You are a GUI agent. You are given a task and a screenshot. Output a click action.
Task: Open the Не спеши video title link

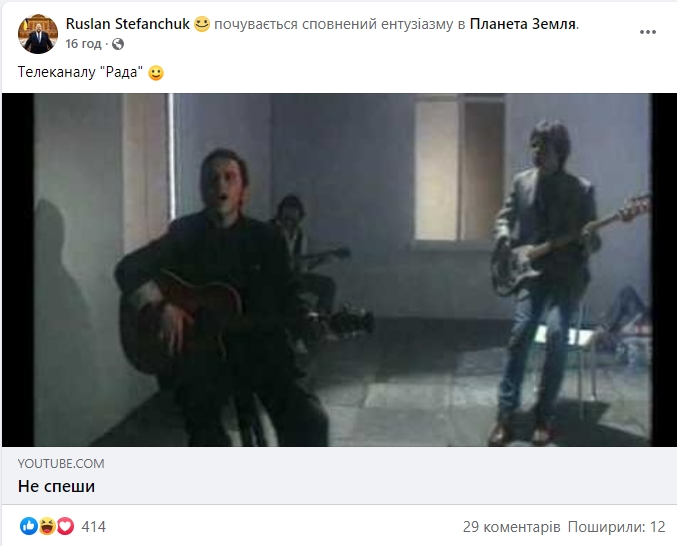56,486
